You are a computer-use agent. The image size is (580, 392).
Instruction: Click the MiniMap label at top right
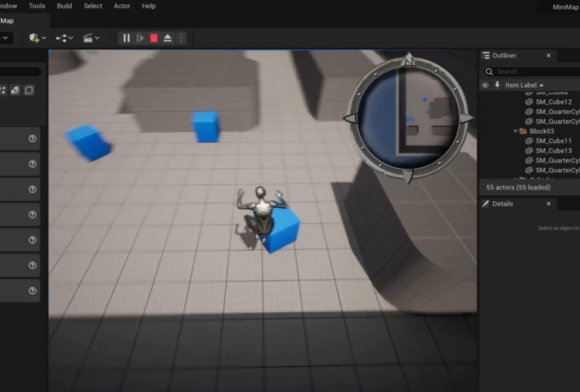point(565,7)
